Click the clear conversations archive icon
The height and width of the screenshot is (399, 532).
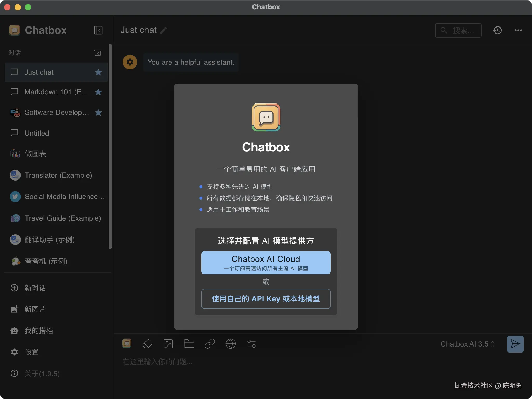(x=97, y=53)
